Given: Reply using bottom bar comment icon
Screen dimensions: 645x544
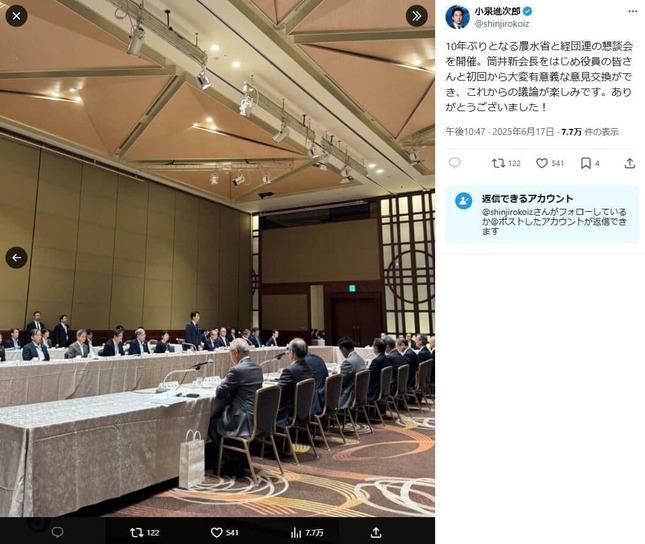Looking at the screenshot, I should click(x=58, y=532).
